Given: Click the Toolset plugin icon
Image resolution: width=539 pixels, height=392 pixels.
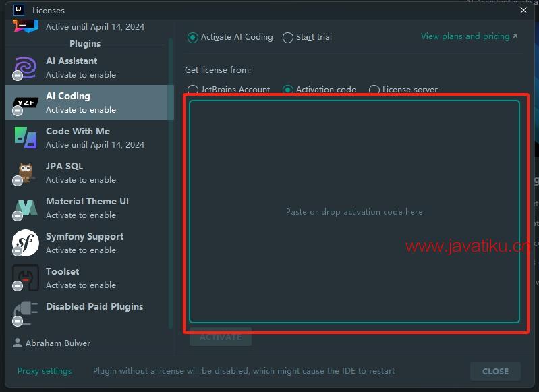Looking at the screenshot, I should 26,278.
